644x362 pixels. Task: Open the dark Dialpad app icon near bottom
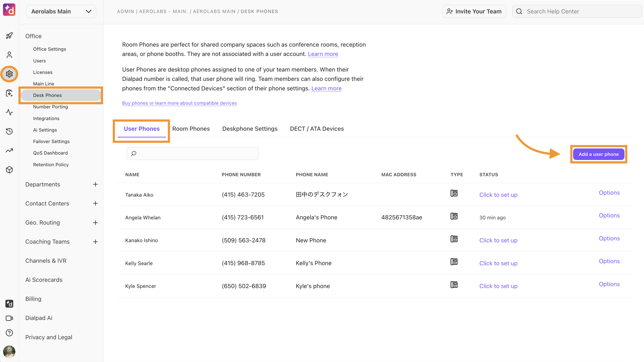[9, 304]
